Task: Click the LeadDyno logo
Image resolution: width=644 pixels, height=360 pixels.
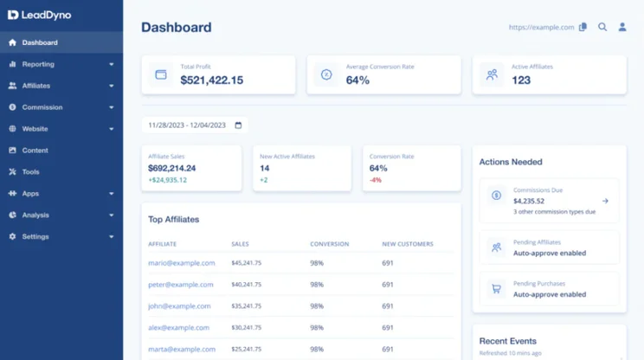Action: pyautogui.click(x=40, y=16)
